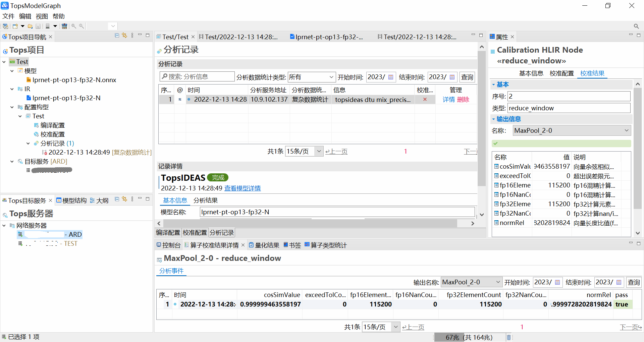Switch to the 量化结果 tab

(264, 245)
